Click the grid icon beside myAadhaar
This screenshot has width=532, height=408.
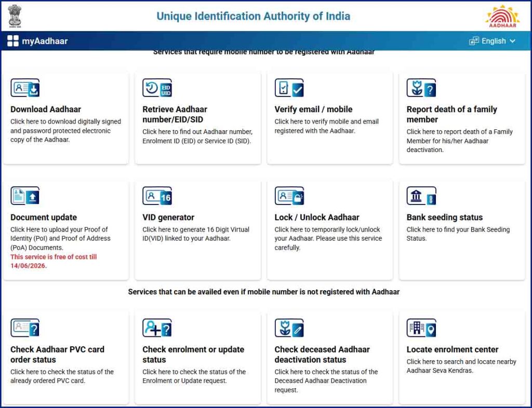(x=12, y=41)
